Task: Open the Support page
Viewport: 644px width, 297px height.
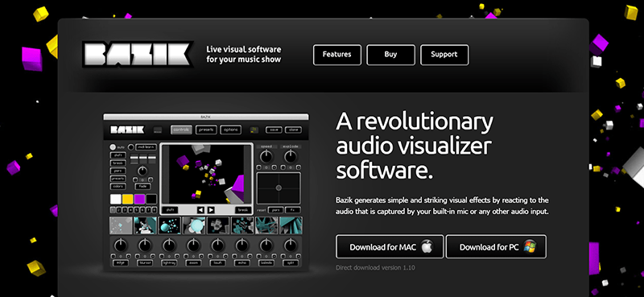Action: pyautogui.click(x=444, y=55)
